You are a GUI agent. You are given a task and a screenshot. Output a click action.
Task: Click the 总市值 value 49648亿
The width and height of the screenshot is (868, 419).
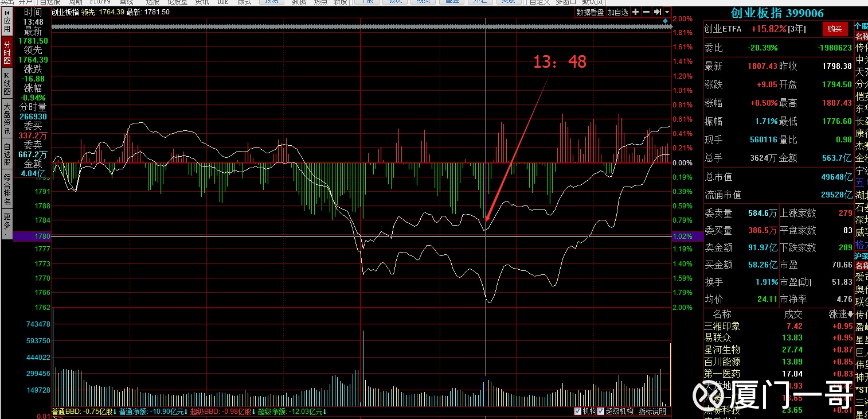coord(836,177)
